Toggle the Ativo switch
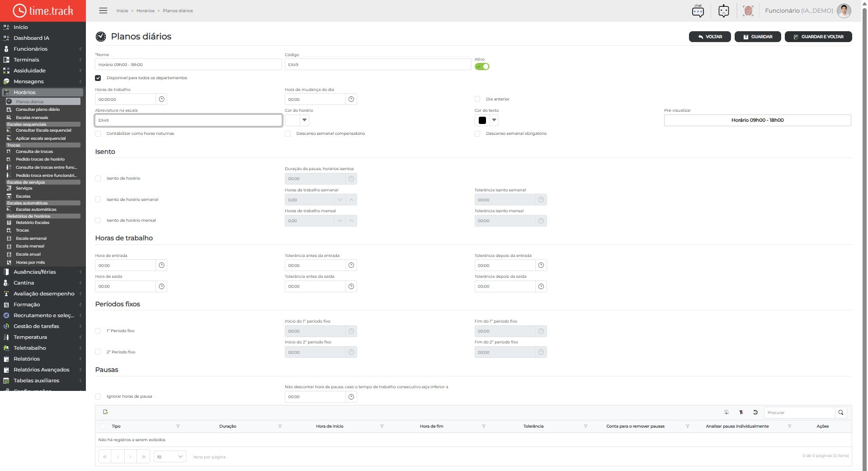This screenshot has height=471, width=868. 482,67
